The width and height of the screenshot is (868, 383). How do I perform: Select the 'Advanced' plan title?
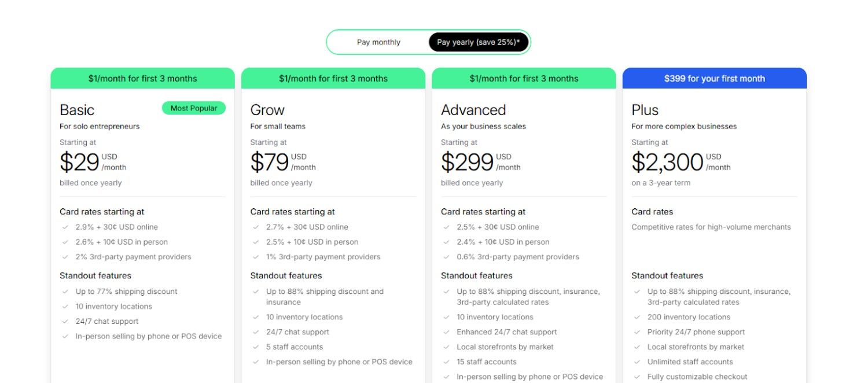474,110
